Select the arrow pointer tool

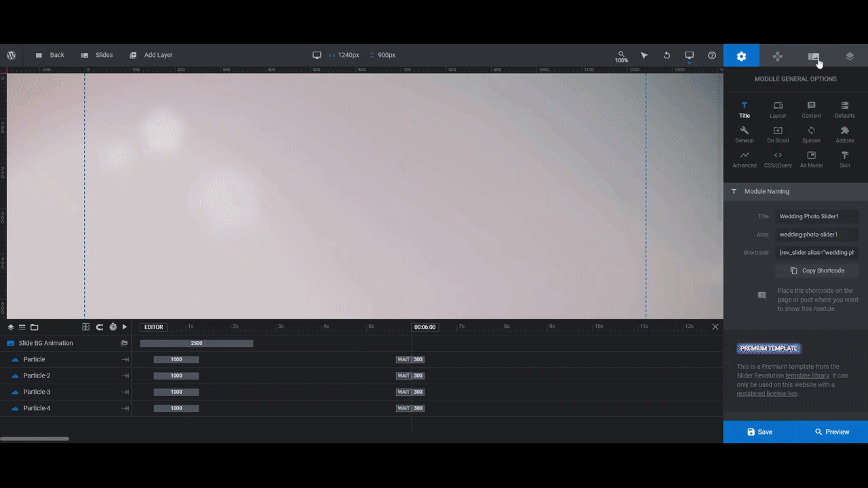click(x=644, y=55)
